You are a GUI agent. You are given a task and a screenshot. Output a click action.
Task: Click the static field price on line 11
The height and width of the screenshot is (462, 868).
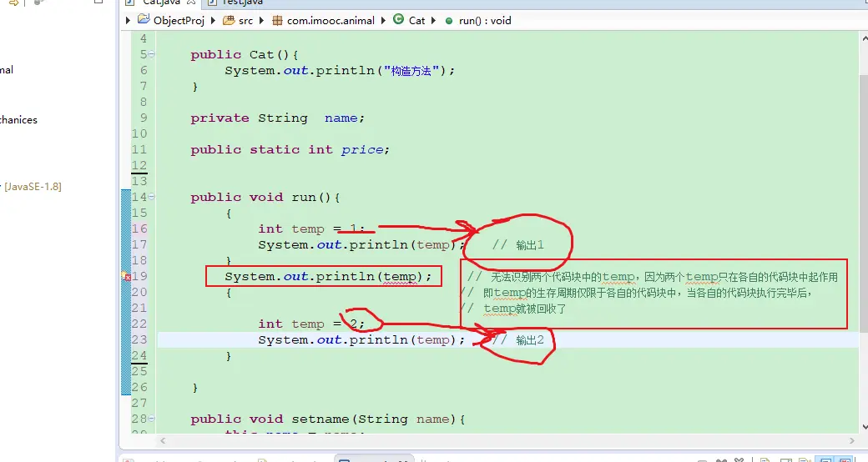(x=363, y=150)
